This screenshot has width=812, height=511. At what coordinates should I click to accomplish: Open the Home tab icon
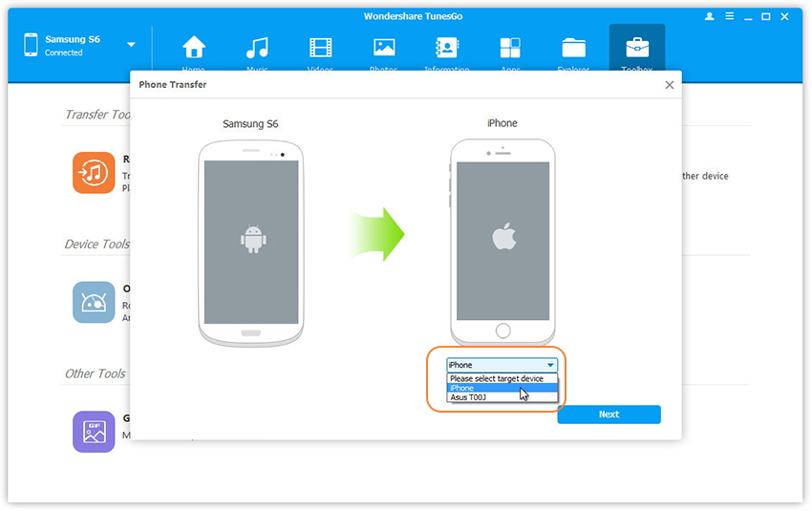tap(194, 47)
